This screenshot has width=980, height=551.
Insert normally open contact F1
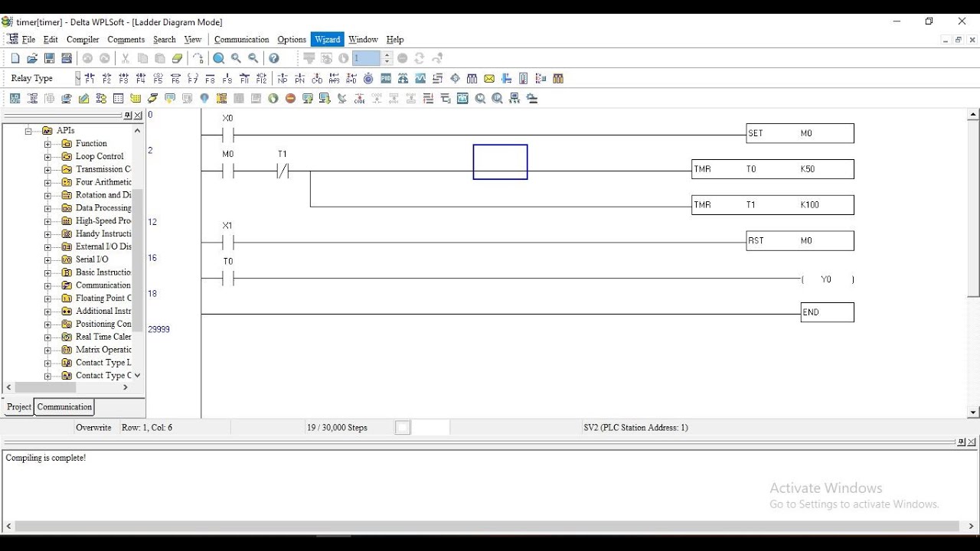[x=90, y=78]
